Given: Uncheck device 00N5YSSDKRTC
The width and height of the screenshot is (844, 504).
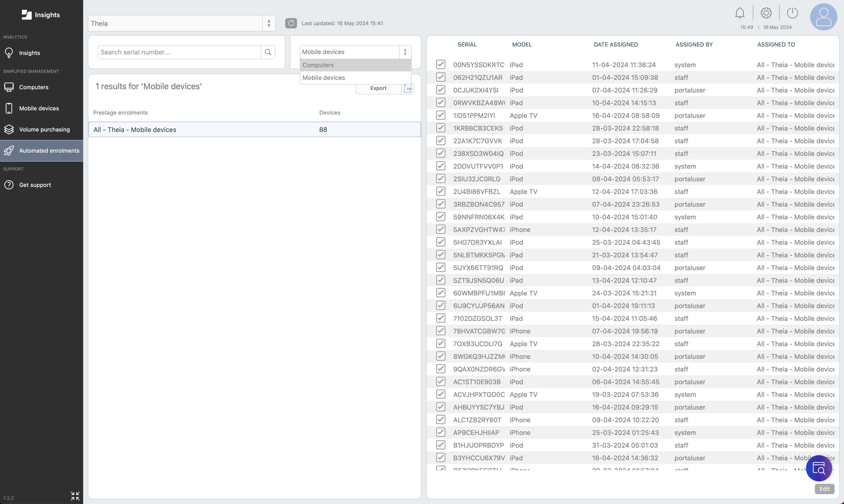Looking at the screenshot, I should (441, 64).
